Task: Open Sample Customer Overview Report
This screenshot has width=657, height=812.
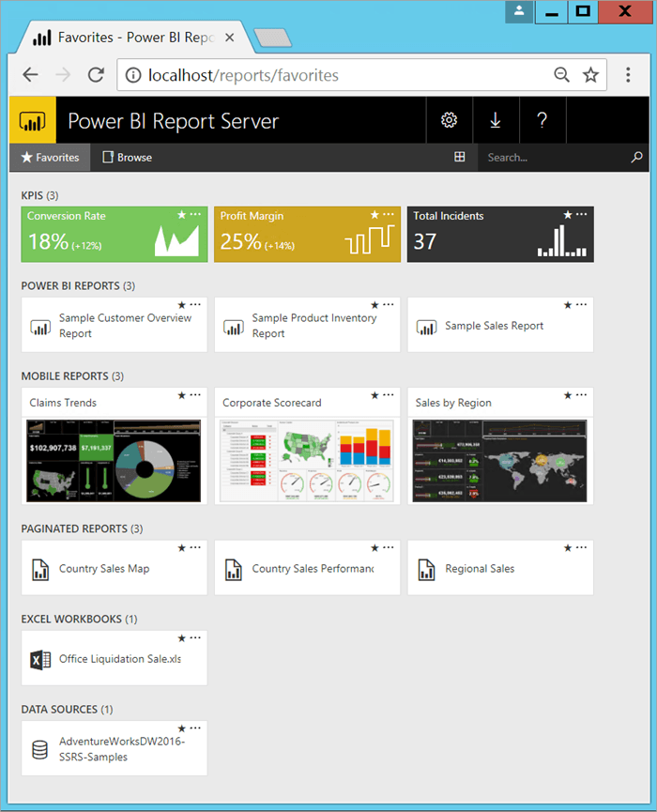Action: 114,325
